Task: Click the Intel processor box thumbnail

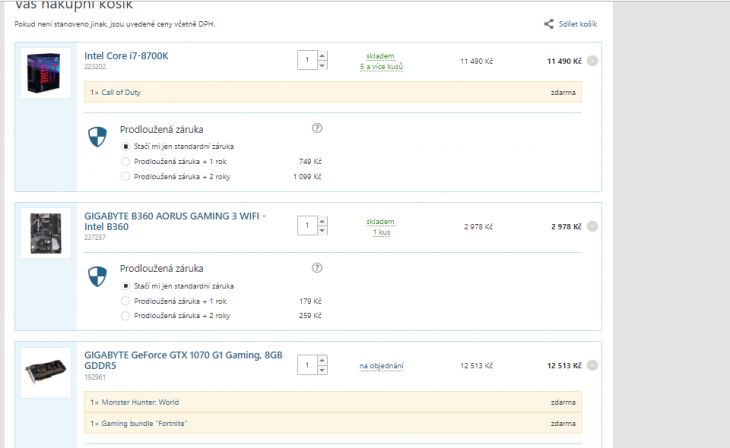Action: 46,73
